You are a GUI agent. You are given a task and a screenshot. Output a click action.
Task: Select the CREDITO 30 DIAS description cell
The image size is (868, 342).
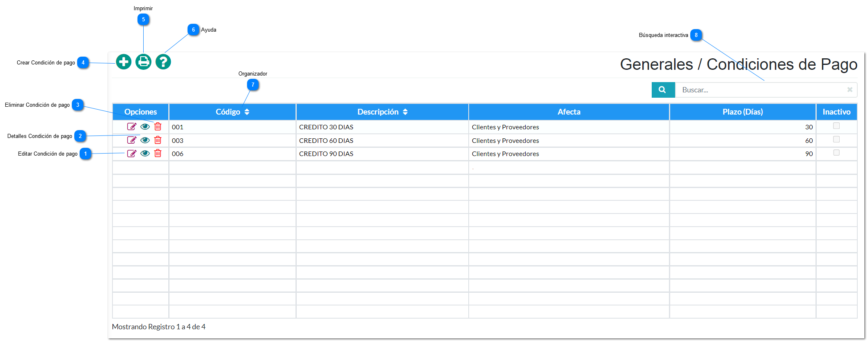point(382,127)
